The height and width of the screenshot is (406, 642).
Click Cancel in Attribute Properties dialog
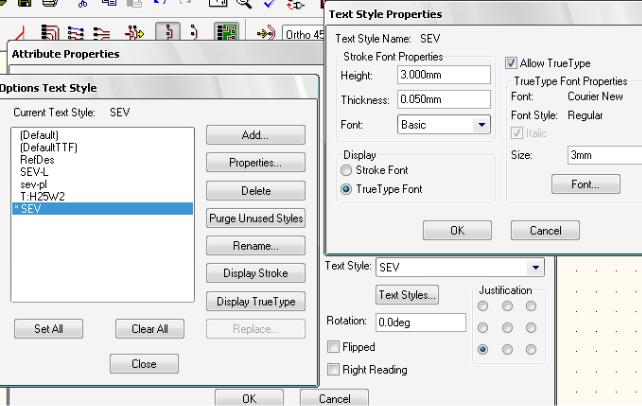(x=334, y=398)
